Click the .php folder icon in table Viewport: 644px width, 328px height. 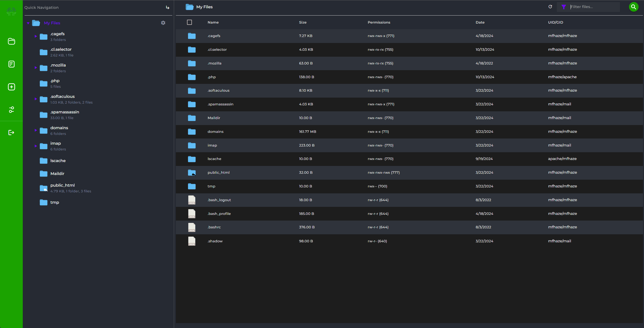[x=192, y=77]
